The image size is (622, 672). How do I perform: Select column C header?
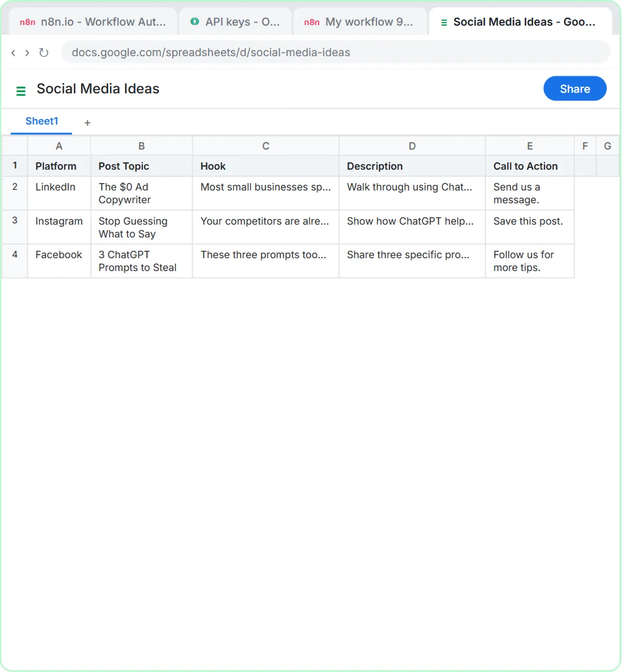tap(266, 146)
